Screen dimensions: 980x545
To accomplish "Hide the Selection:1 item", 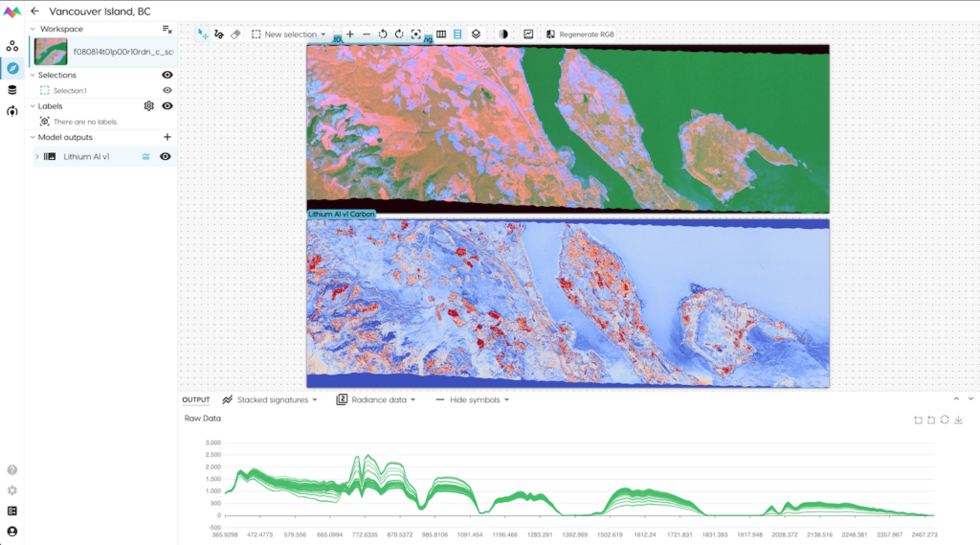I will coord(167,90).
